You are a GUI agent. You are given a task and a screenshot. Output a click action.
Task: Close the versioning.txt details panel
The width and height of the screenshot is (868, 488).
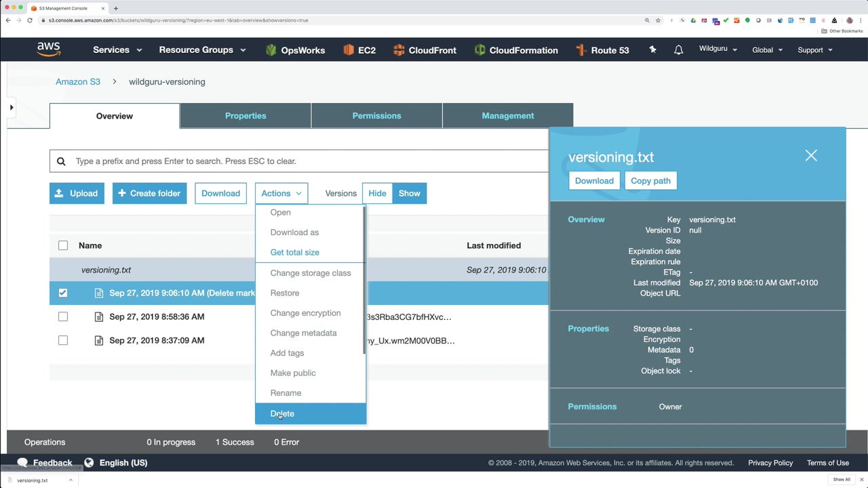click(811, 156)
